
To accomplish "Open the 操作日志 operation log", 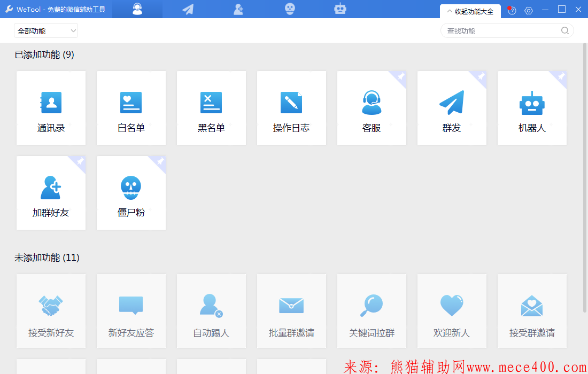I will (x=291, y=108).
